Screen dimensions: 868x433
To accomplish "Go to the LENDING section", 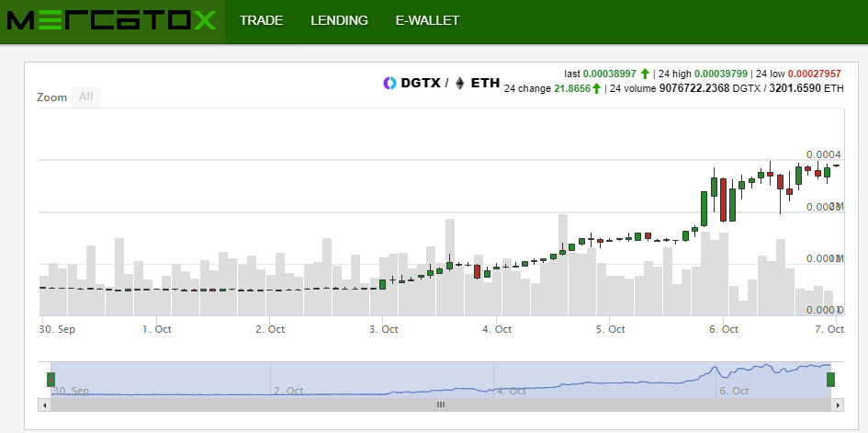I will [x=339, y=20].
